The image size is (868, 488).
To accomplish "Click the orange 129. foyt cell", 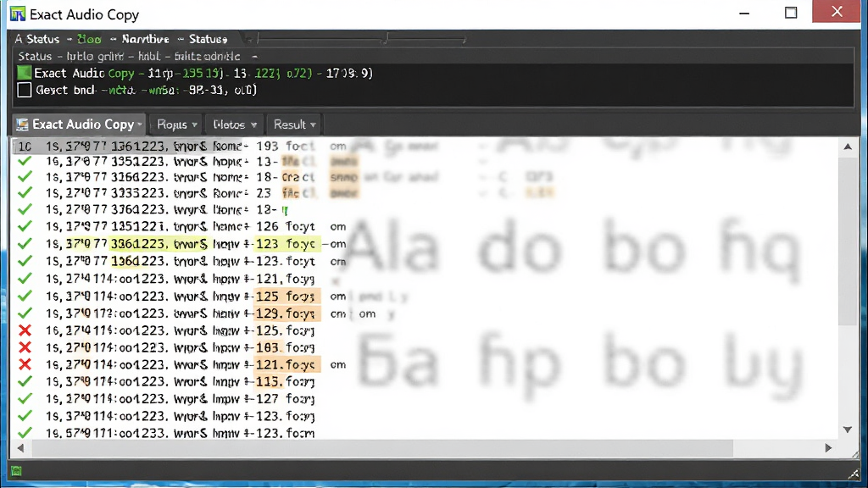I will click(286, 313).
